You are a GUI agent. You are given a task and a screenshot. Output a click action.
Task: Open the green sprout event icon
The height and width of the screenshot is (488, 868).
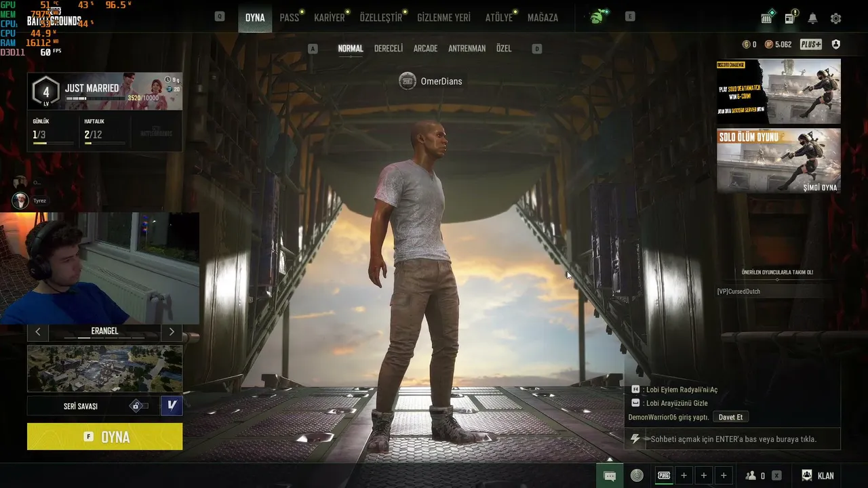(x=598, y=18)
